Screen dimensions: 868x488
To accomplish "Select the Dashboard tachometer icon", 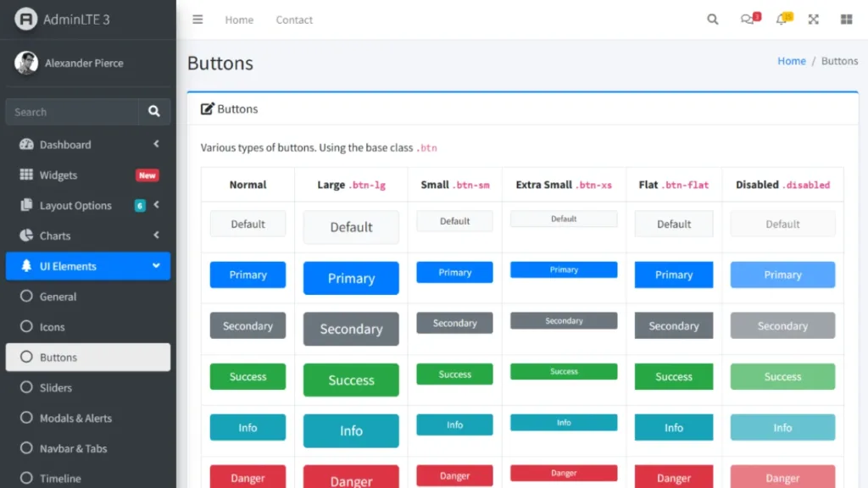I will point(26,144).
